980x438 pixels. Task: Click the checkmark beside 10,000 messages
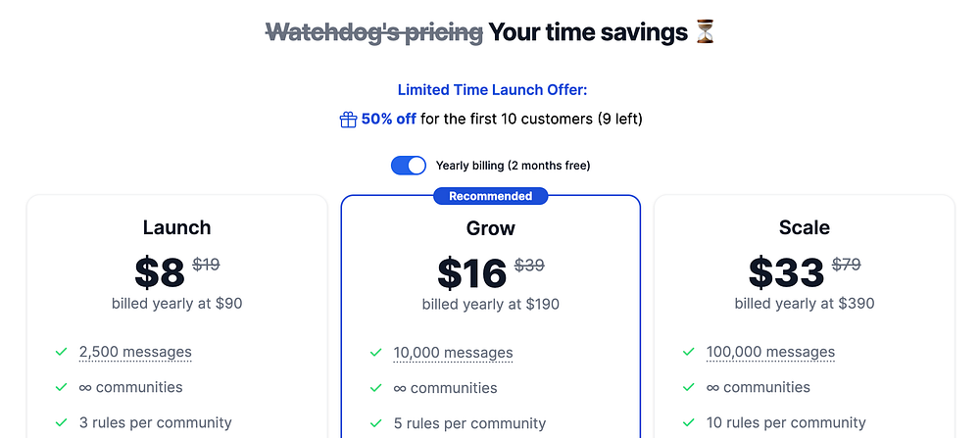375,353
